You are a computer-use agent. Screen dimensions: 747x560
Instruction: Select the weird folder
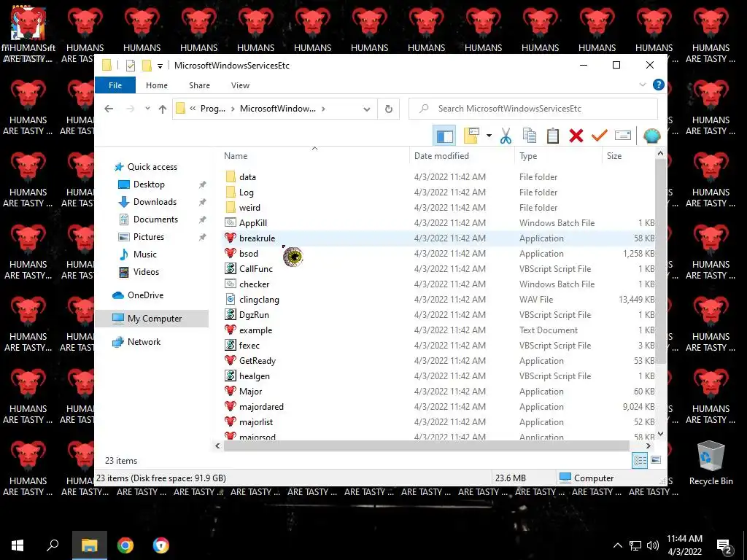pos(249,208)
